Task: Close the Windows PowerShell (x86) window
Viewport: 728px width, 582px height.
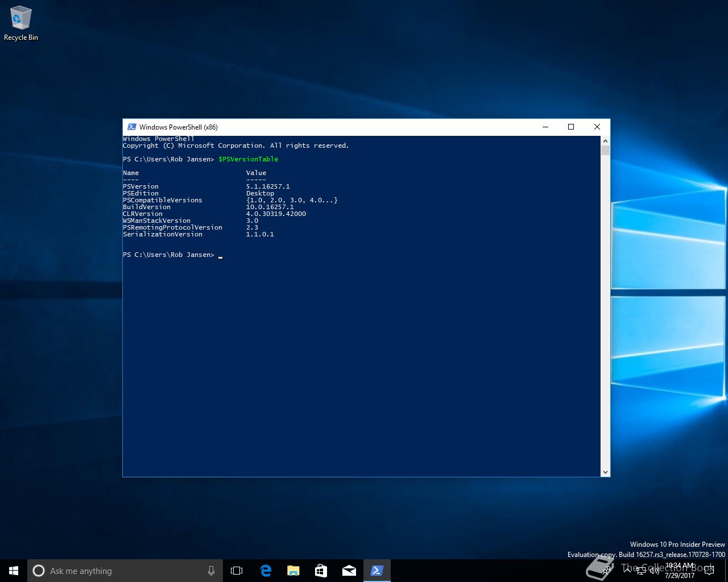Action: click(x=597, y=127)
